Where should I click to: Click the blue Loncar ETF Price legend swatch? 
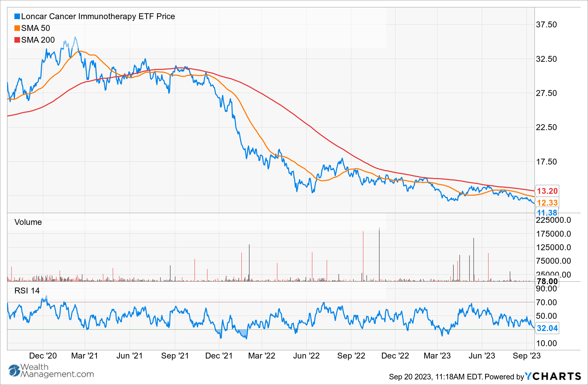pos(17,16)
